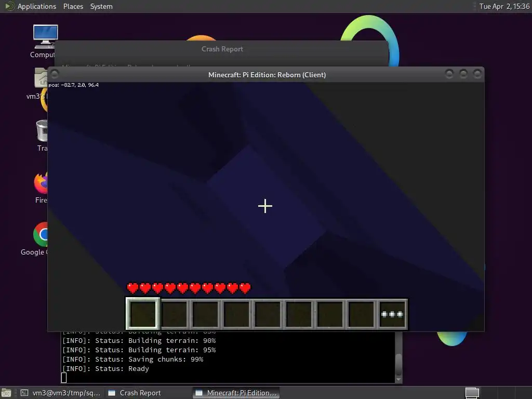Click the first heart in the health bar
This screenshot has height=399, width=532.
[x=132, y=288]
